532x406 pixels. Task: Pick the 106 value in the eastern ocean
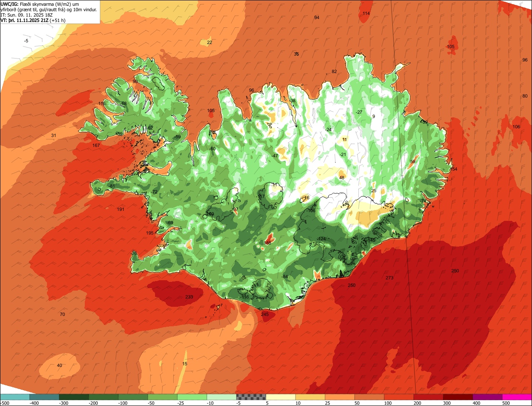coord(516,127)
